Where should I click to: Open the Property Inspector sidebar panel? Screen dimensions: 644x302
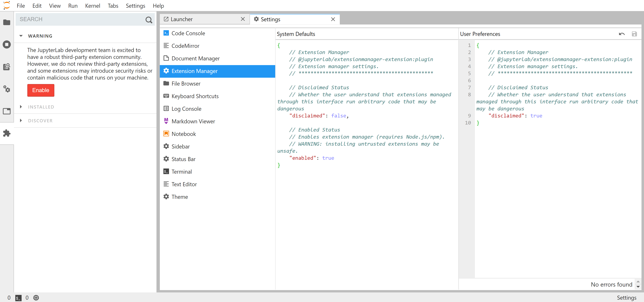(7, 89)
